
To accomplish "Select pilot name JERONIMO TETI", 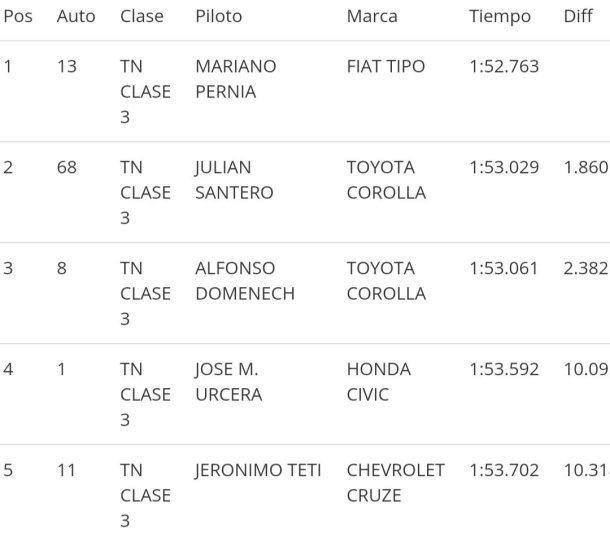I will (258, 470).
